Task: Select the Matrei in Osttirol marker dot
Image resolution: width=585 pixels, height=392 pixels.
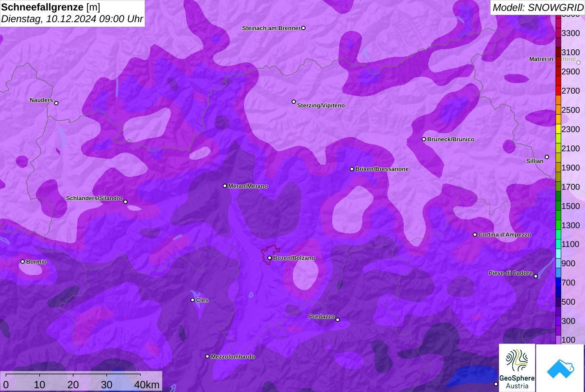Action: tap(579, 63)
